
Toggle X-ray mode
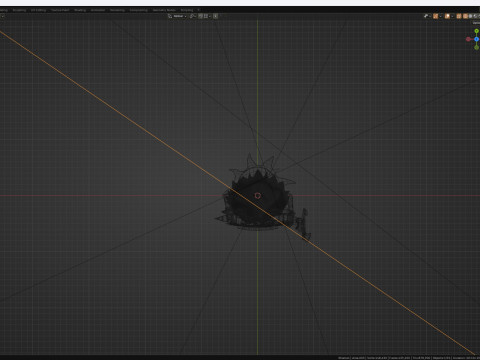pos(459,16)
